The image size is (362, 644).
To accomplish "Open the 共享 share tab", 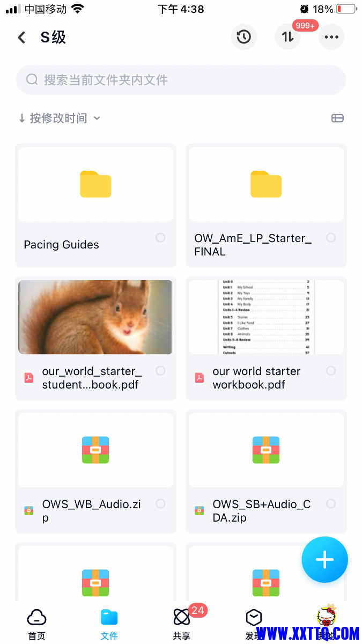I will point(182,624).
